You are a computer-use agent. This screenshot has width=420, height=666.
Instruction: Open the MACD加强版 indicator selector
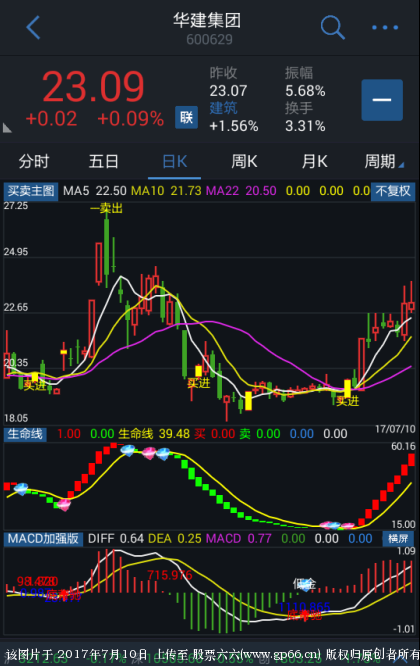pyautogui.click(x=43, y=539)
